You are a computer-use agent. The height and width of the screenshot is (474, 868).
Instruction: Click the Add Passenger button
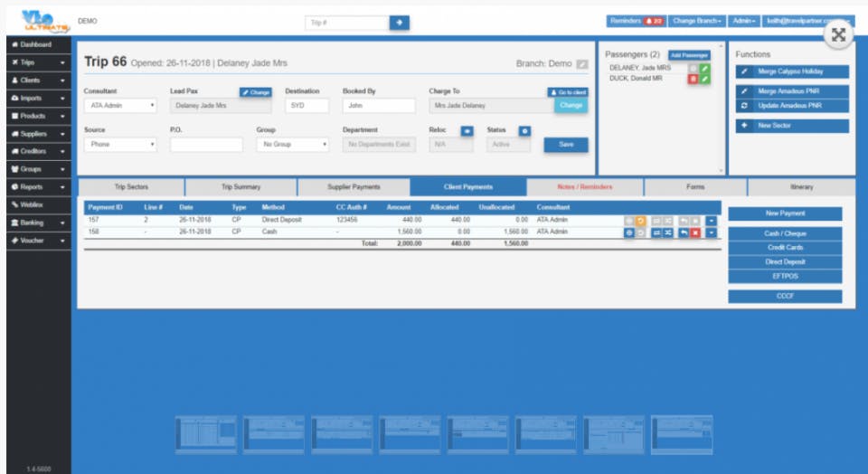click(x=689, y=55)
